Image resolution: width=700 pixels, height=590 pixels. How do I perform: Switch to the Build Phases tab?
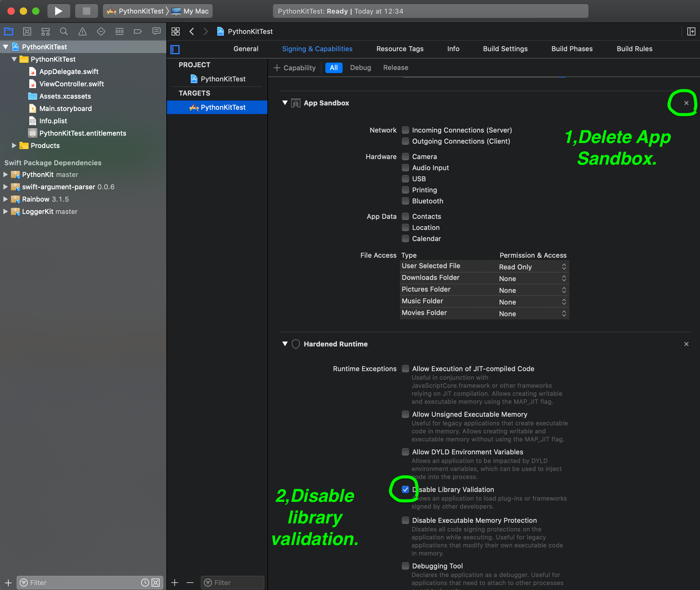pos(572,49)
